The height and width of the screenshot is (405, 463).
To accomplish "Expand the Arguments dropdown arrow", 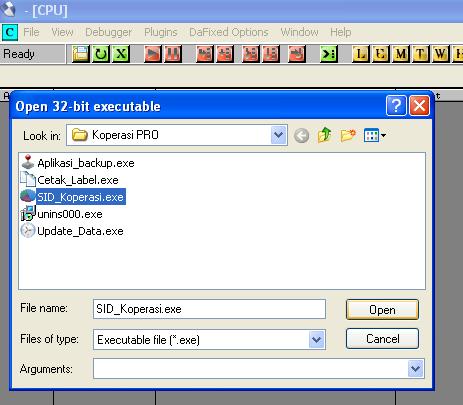I will (416, 369).
